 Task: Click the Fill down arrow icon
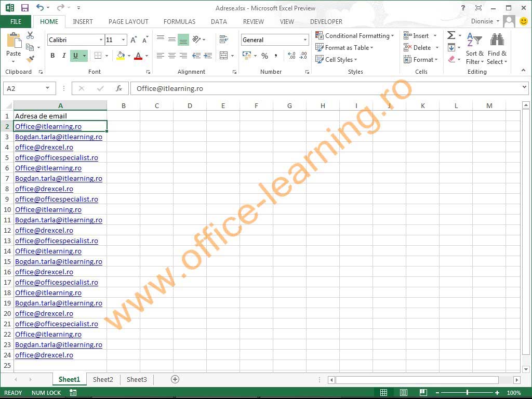[x=451, y=47]
